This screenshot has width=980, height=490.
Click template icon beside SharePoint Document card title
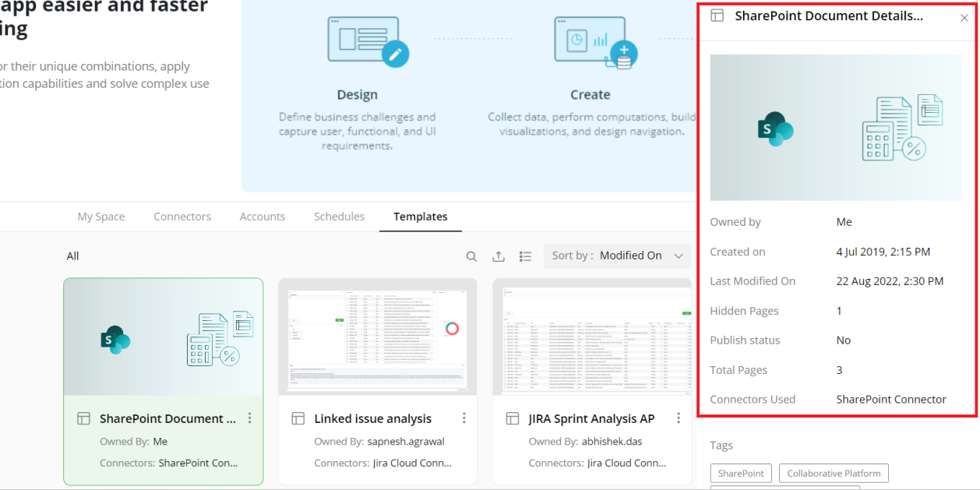click(84, 418)
